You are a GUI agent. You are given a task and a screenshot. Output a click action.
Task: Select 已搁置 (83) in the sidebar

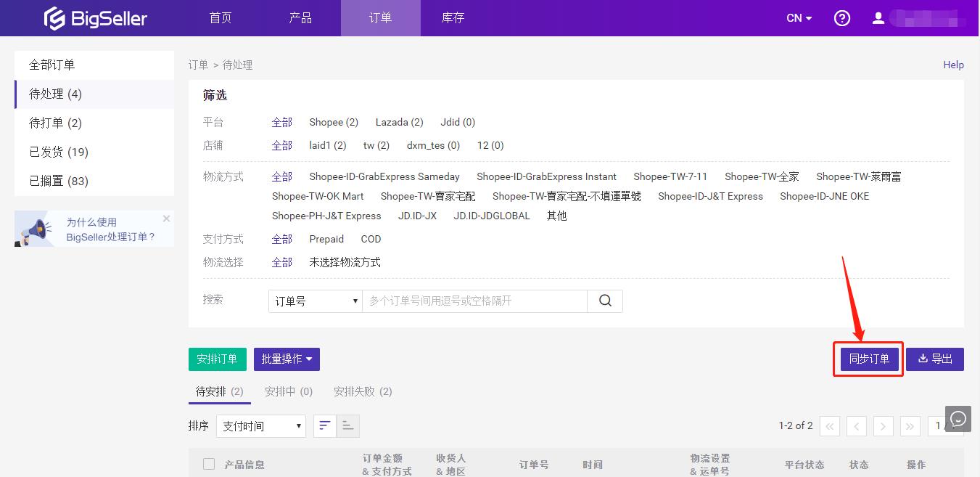pos(94,182)
